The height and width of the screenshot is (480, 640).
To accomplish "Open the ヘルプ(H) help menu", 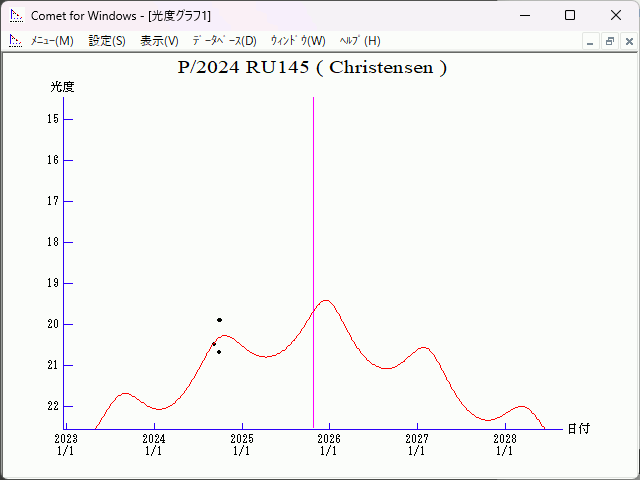I will tap(360, 41).
